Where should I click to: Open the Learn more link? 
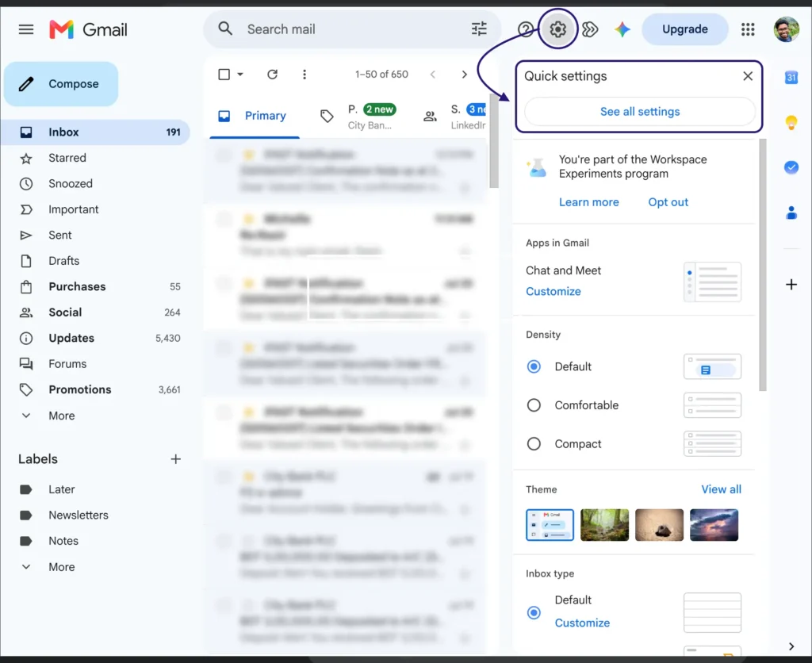pyautogui.click(x=589, y=202)
